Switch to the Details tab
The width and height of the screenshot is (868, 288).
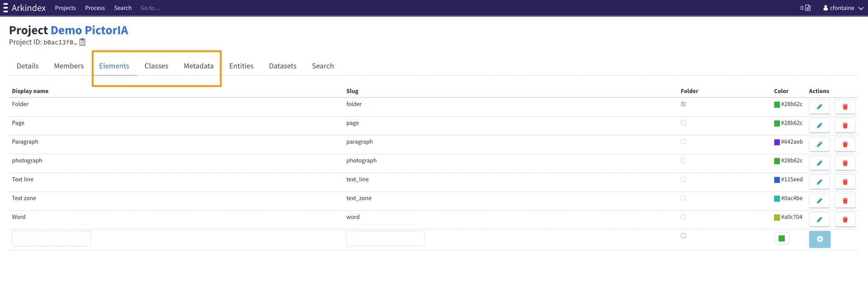coord(28,66)
